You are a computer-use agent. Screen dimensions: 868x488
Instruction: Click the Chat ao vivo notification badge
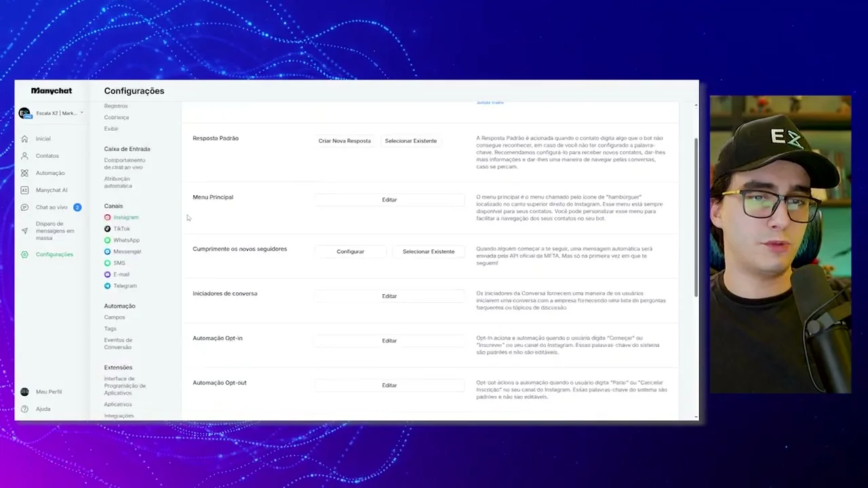pyautogui.click(x=77, y=207)
